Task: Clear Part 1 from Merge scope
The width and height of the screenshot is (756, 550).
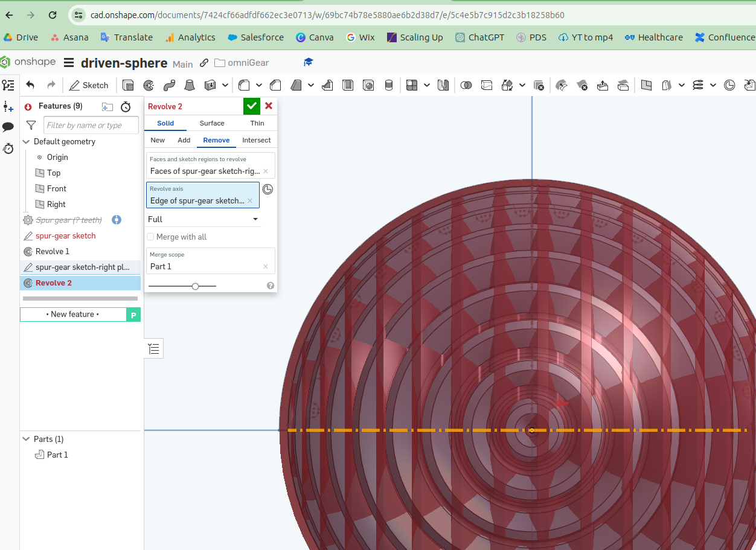Action: pos(266,267)
